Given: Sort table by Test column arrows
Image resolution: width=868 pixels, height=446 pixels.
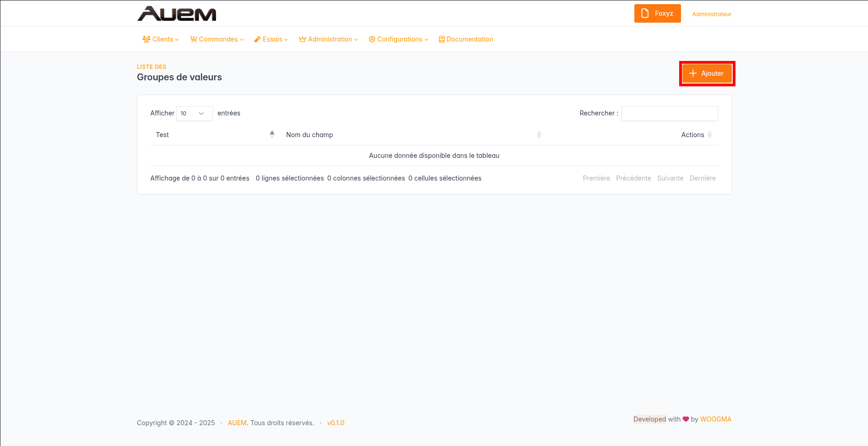Looking at the screenshot, I should (272, 134).
